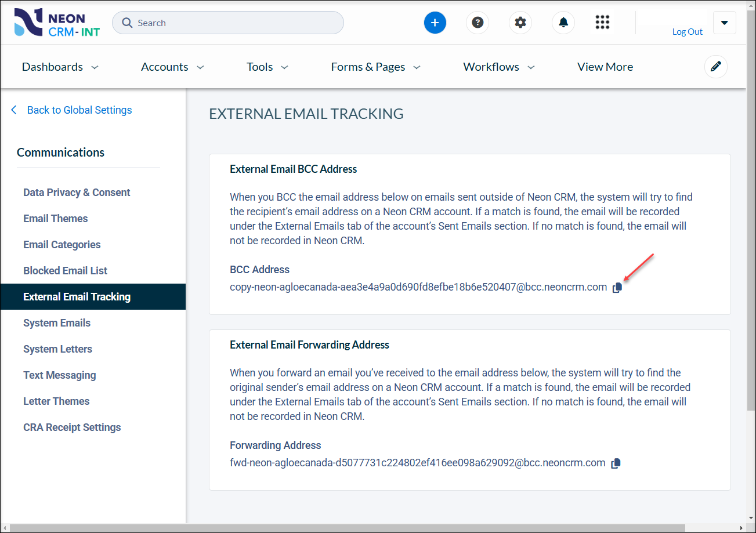Open the help question mark icon
756x533 pixels.
point(478,23)
